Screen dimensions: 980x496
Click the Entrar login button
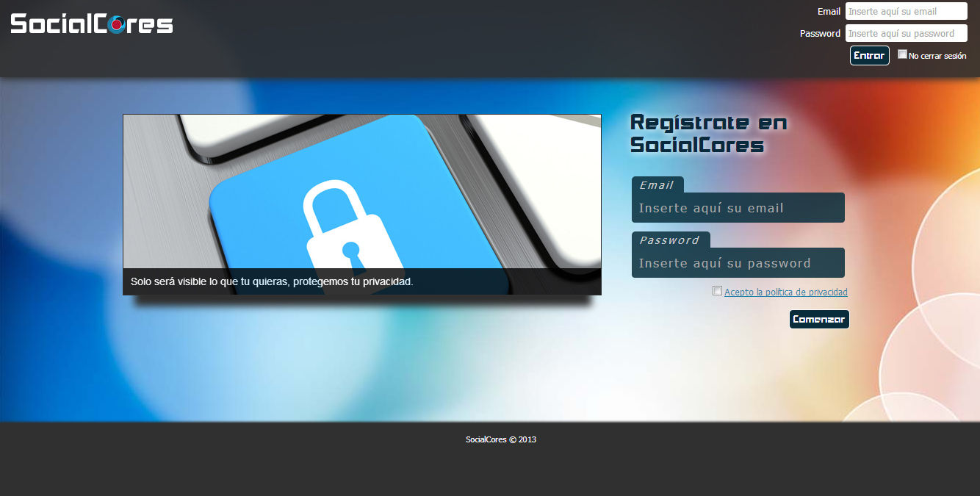(870, 56)
